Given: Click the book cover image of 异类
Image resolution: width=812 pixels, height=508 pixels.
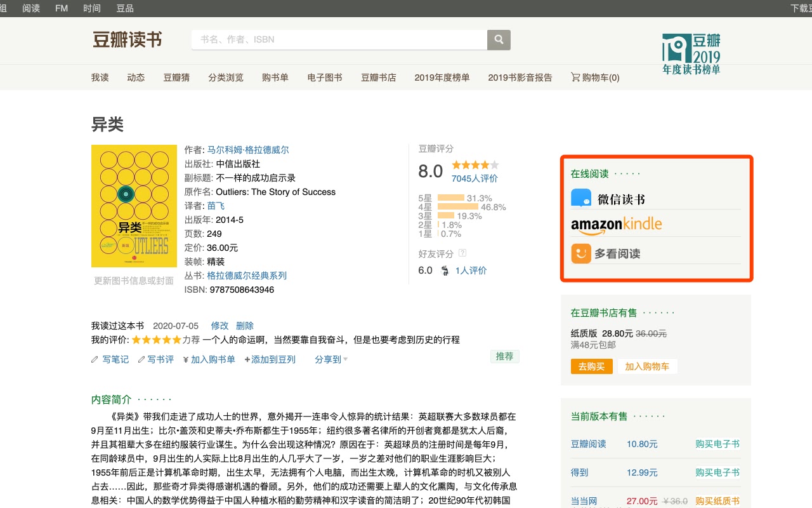Looking at the screenshot, I should pyautogui.click(x=134, y=206).
